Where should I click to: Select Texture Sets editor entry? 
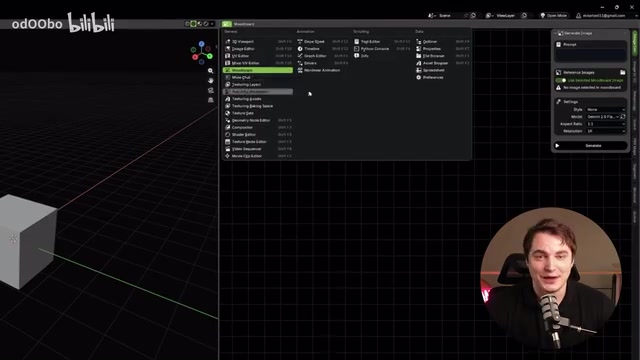(x=258, y=113)
